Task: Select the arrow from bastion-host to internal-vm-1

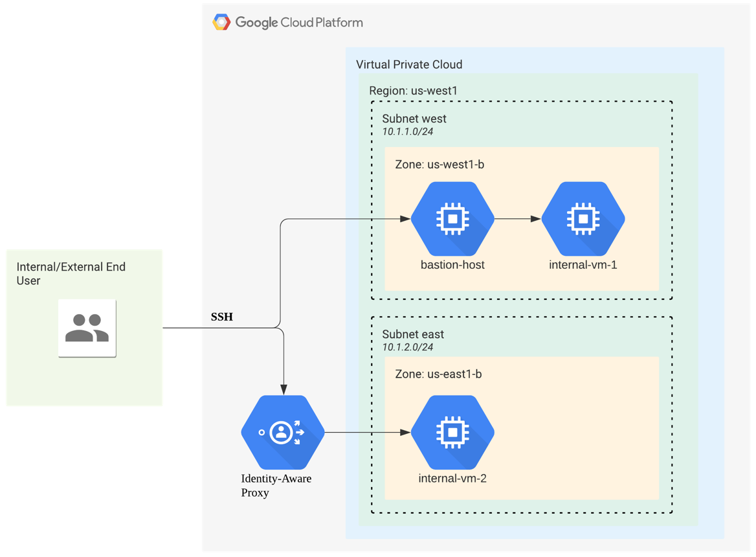Action: tap(518, 220)
